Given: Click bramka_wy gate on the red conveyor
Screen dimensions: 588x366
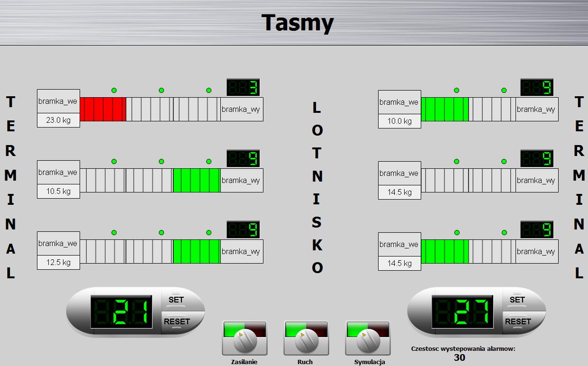Looking at the screenshot, I should click(241, 110).
